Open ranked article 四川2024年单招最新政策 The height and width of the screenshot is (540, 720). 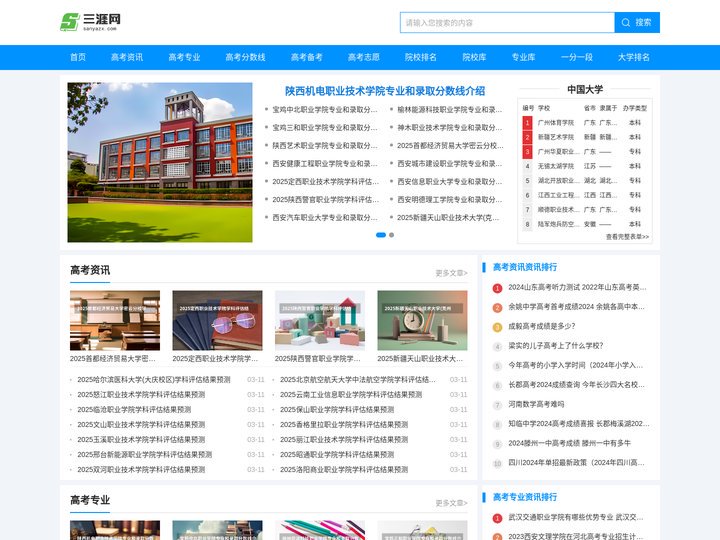coord(576,463)
